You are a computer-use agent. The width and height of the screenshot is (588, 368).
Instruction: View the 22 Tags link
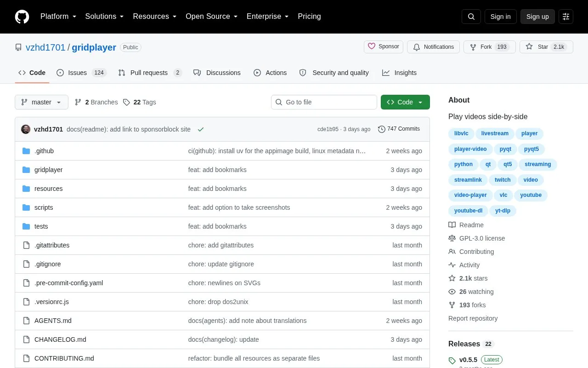[140, 102]
